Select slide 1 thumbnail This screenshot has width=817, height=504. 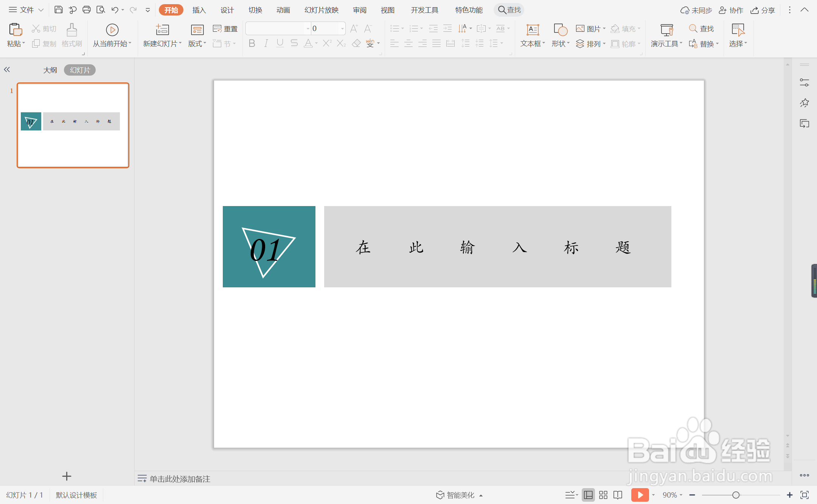73,125
